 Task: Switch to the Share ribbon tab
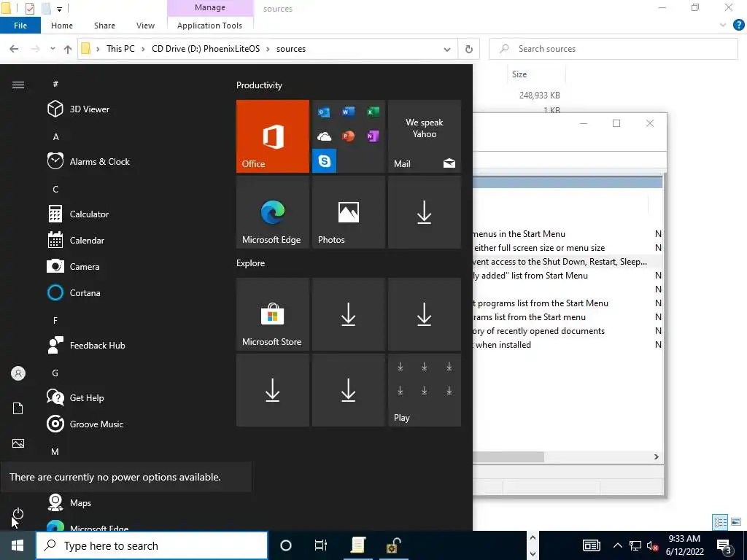104,26
